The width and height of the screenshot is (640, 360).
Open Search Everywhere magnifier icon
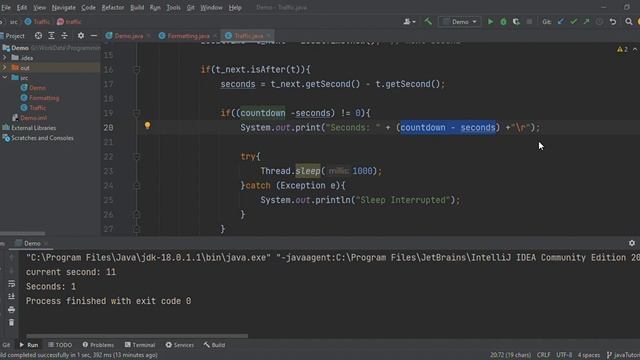[x=629, y=22]
